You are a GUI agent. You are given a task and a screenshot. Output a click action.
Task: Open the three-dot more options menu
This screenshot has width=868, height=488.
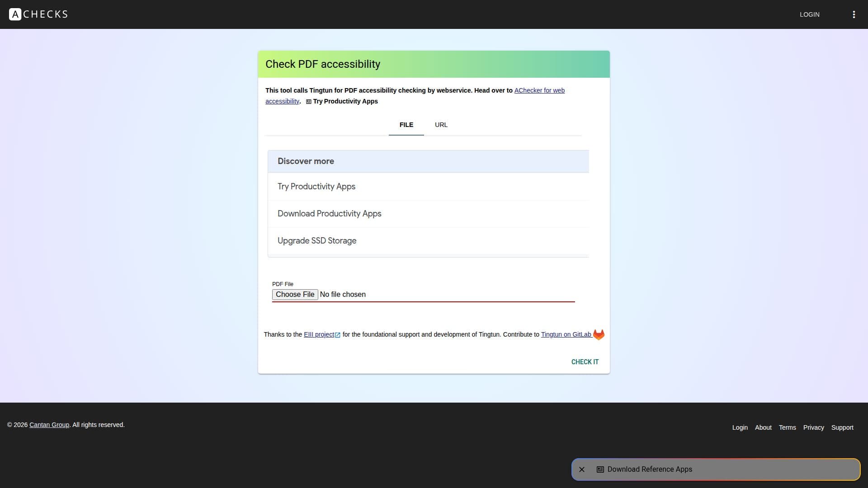[854, 14]
